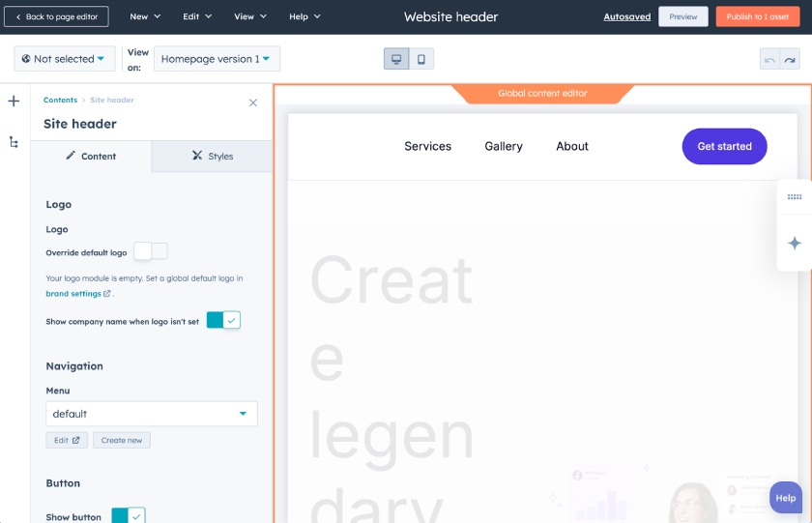Switch to the Styles tab
Image resolution: width=812 pixels, height=523 pixels.
point(213,156)
